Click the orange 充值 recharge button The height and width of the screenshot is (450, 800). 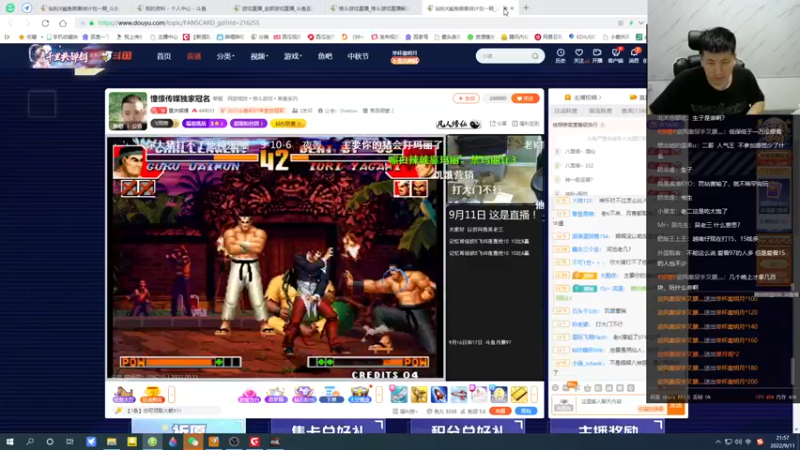click(500, 411)
